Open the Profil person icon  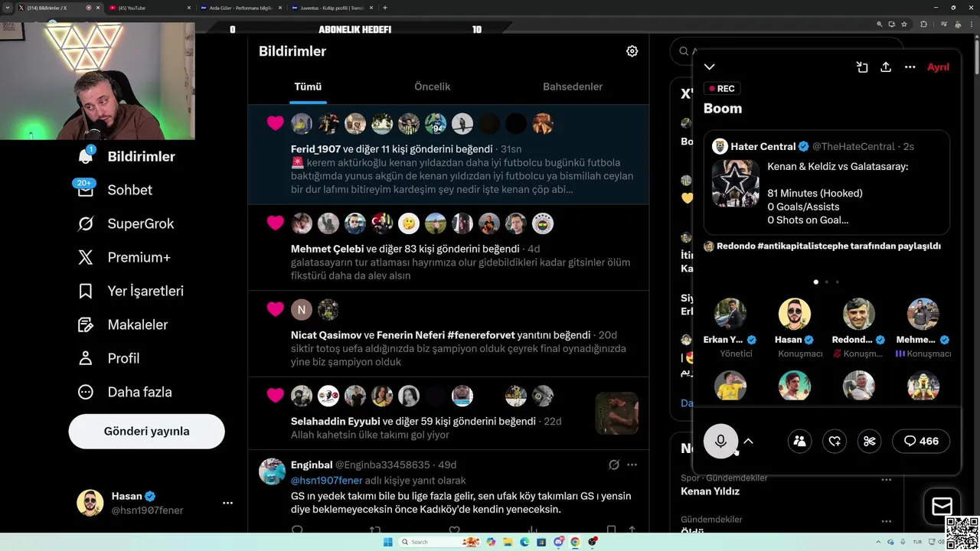point(86,358)
